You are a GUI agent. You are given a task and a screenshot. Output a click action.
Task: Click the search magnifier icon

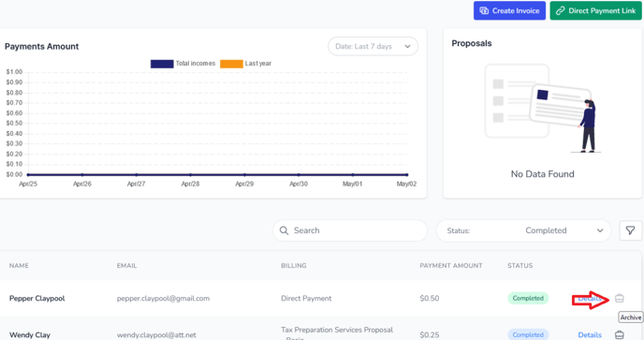[x=284, y=230]
